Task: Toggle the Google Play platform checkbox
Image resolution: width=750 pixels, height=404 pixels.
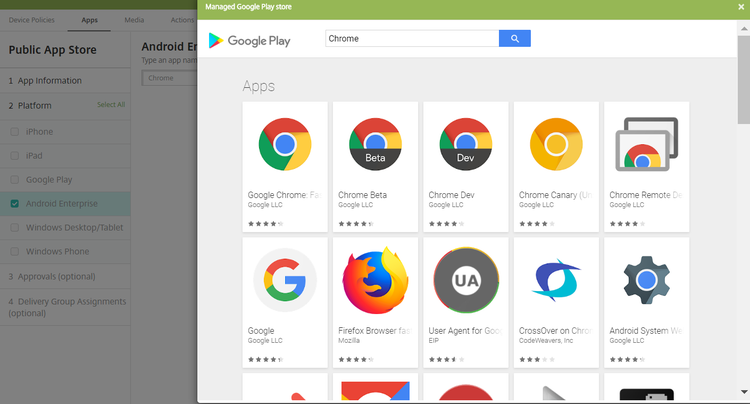Action: (15, 179)
